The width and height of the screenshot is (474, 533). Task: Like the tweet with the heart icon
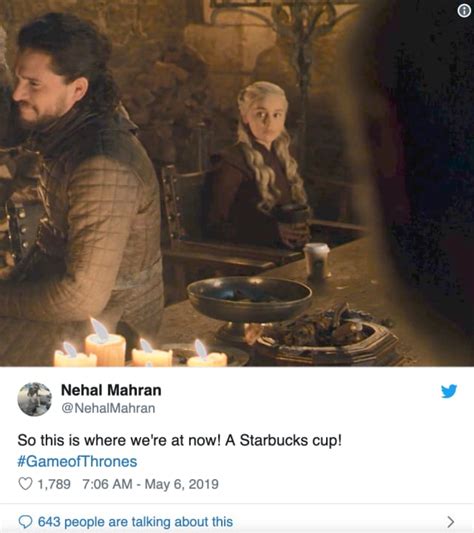tap(25, 484)
